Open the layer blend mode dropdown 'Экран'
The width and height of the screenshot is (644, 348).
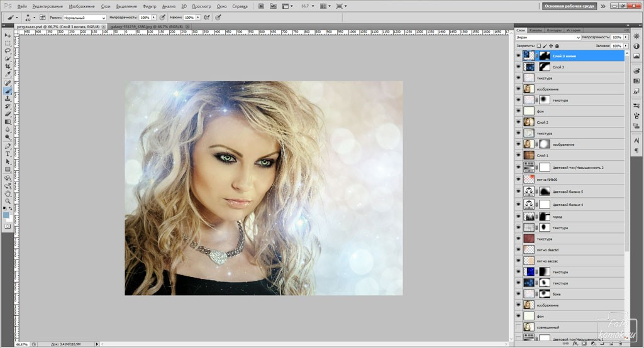pos(547,38)
